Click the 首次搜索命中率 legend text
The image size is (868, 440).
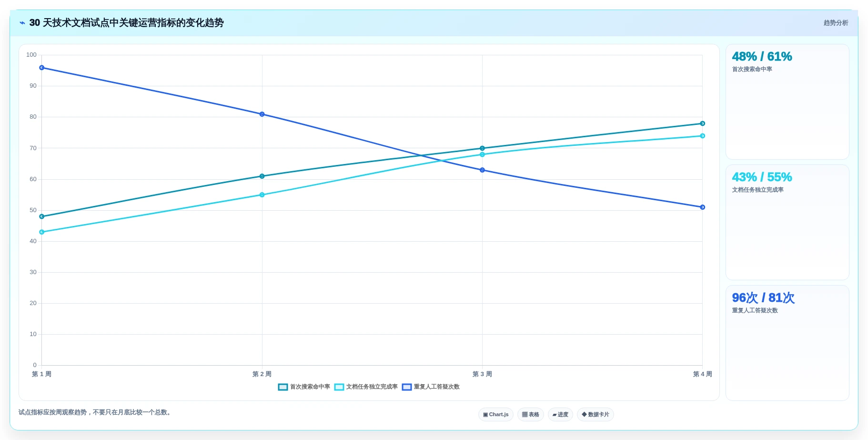[310, 387]
